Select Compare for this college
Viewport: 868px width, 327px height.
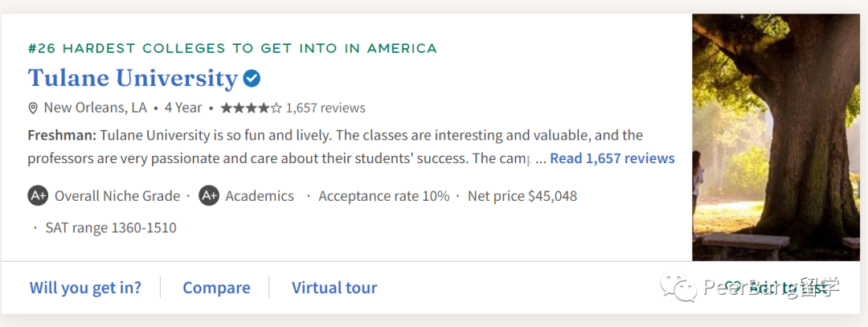click(216, 288)
